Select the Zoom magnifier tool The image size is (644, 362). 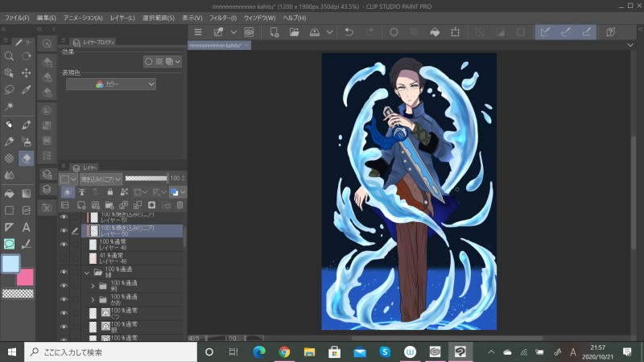coord(9,56)
